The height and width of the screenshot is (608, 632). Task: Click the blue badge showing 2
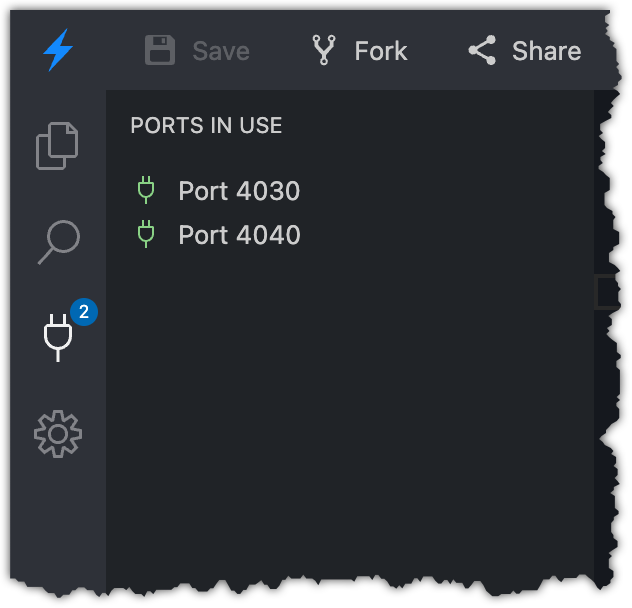coord(84,312)
